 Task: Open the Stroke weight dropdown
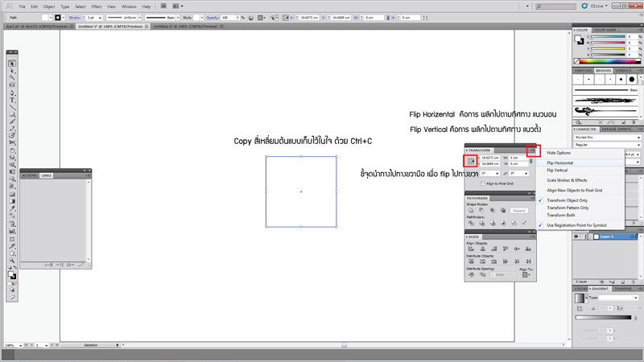point(100,18)
